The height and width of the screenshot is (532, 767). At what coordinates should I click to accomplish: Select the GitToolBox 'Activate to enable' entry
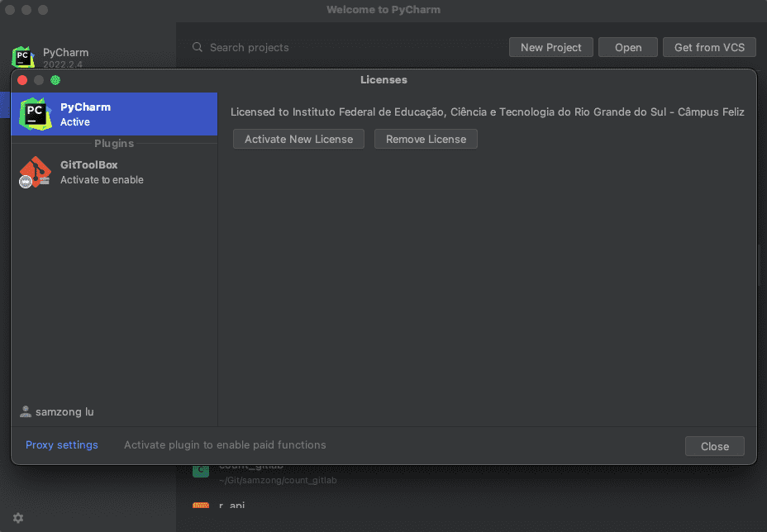pos(114,172)
